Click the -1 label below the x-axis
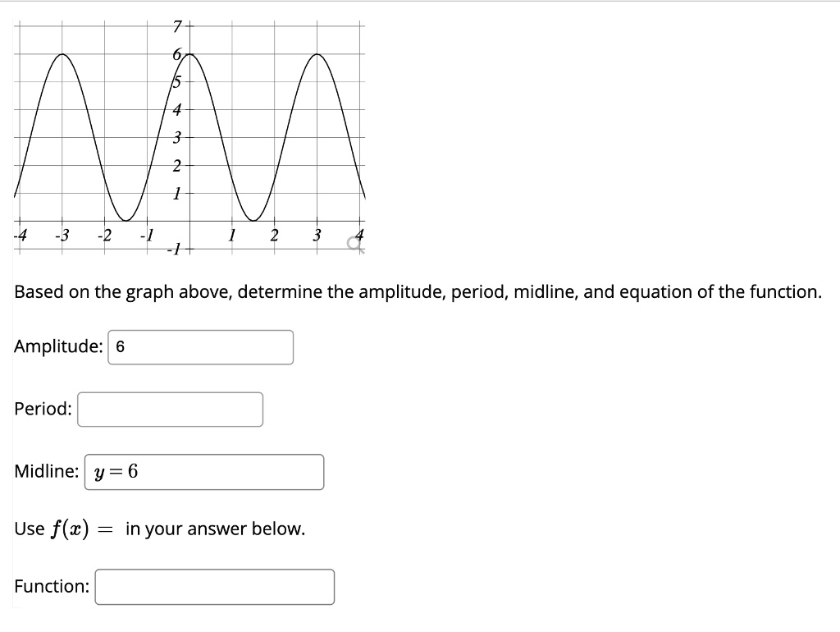 click(174, 247)
